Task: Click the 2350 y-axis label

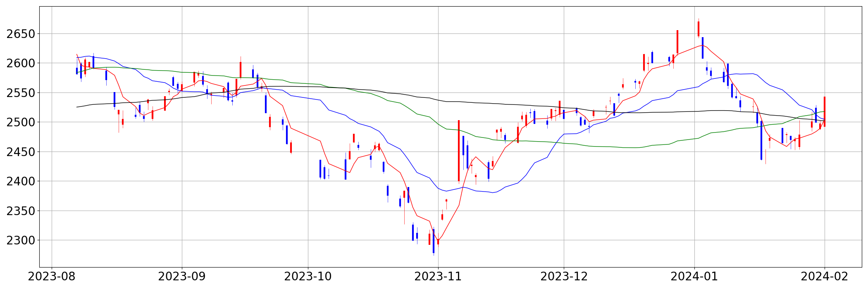Action: click(20, 211)
